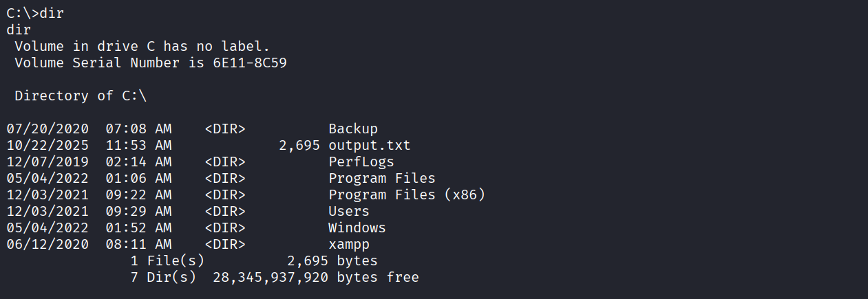Click the <DIR> marker on the Backup row
This screenshot has width=868, height=299.
(x=225, y=129)
